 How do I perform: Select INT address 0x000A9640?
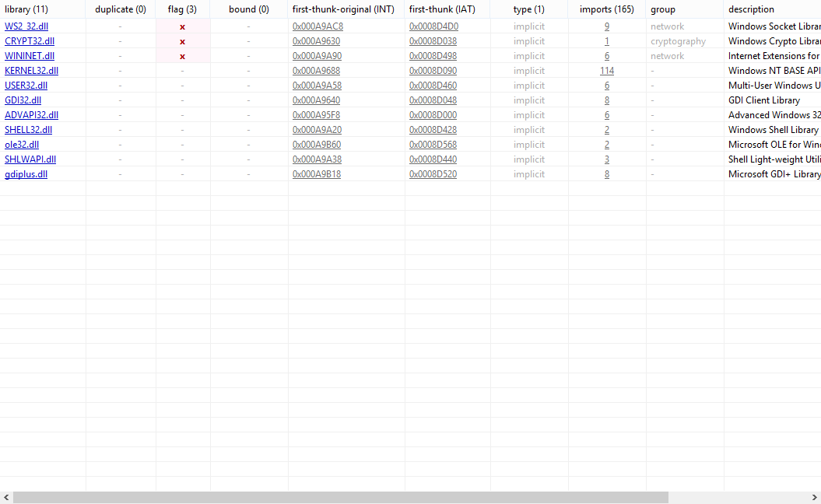316,100
